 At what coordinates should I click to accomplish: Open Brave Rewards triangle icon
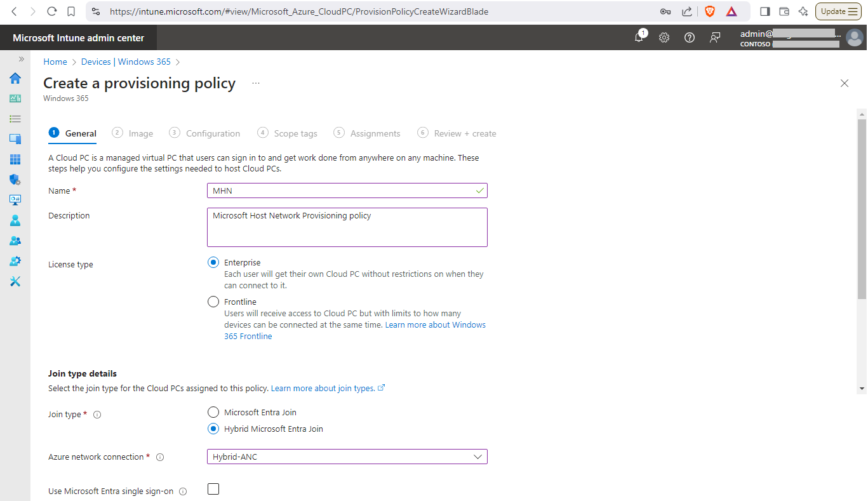pos(731,11)
